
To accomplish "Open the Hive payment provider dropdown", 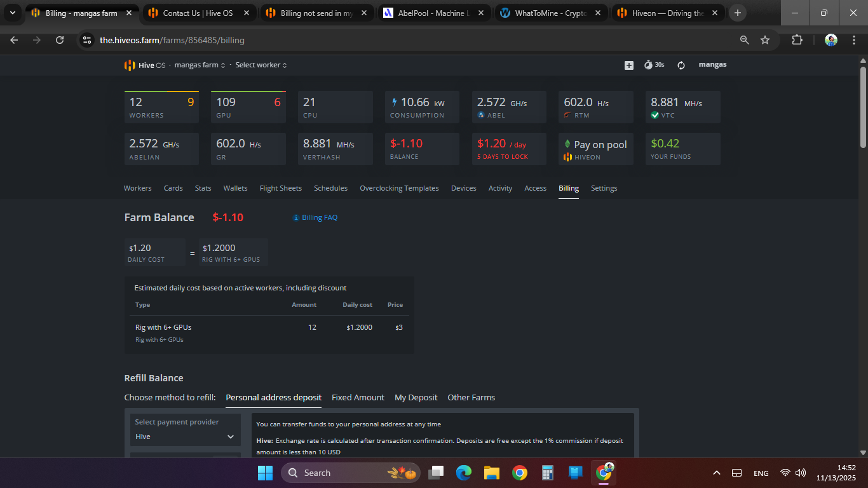I will tap(185, 437).
